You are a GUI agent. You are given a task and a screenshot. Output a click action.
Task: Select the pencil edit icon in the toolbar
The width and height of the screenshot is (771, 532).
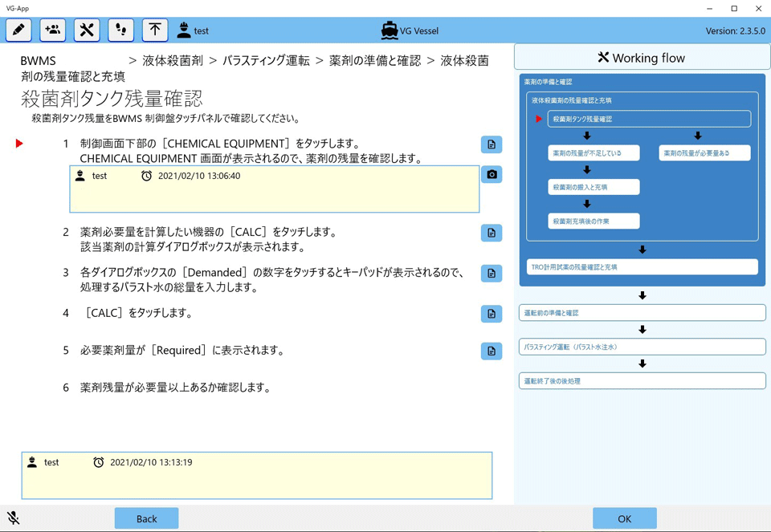tap(18, 30)
